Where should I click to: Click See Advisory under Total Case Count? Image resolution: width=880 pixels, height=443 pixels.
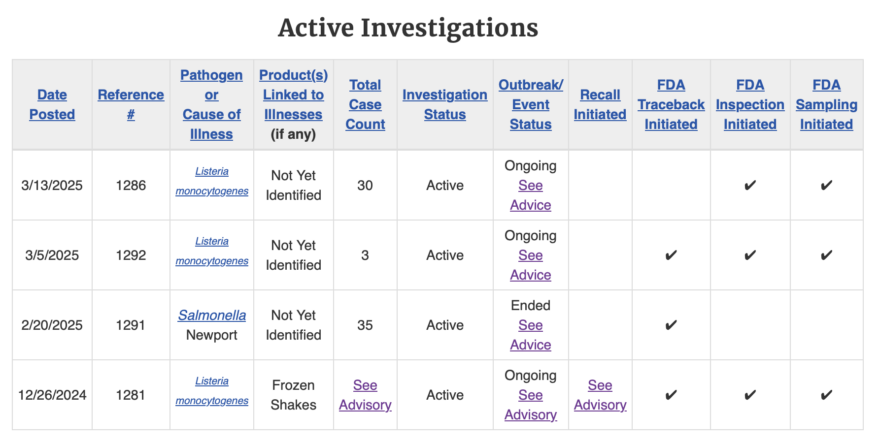tap(365, 395)
